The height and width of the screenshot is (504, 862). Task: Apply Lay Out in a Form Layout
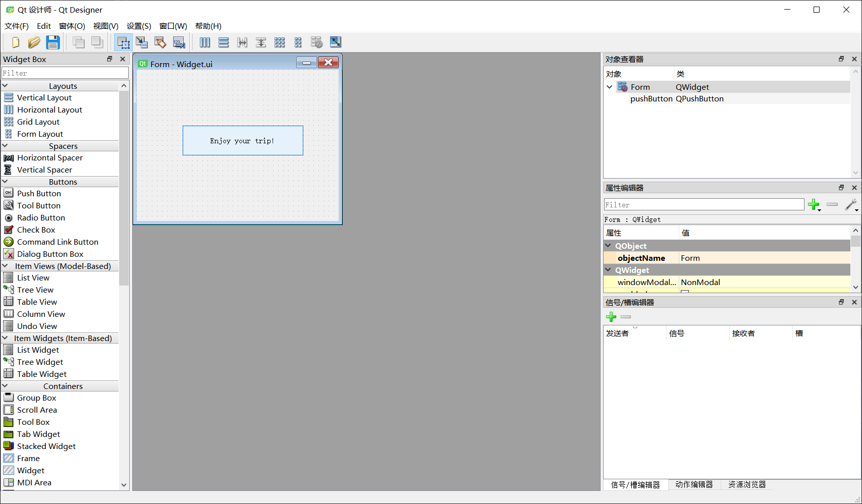(x=298, y=42)
